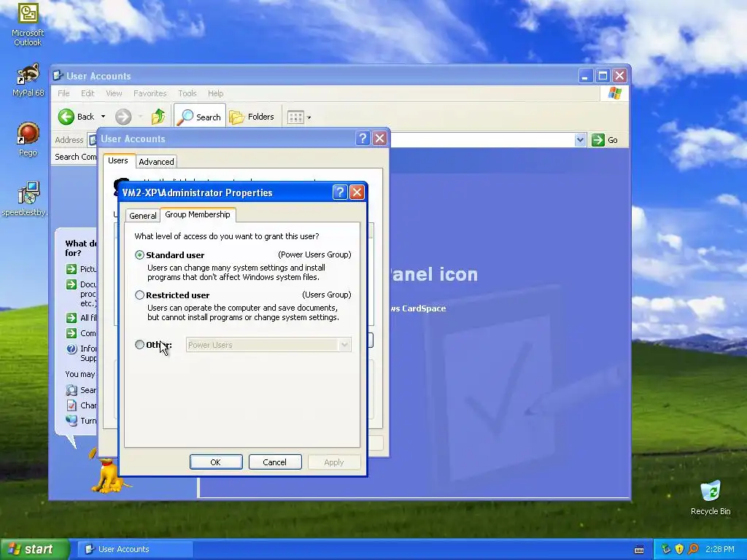Image resolution: width=747 pixels, height=560 pixels.
Task: Click the All files search arrow icon
Action: (x=71, y=318)
